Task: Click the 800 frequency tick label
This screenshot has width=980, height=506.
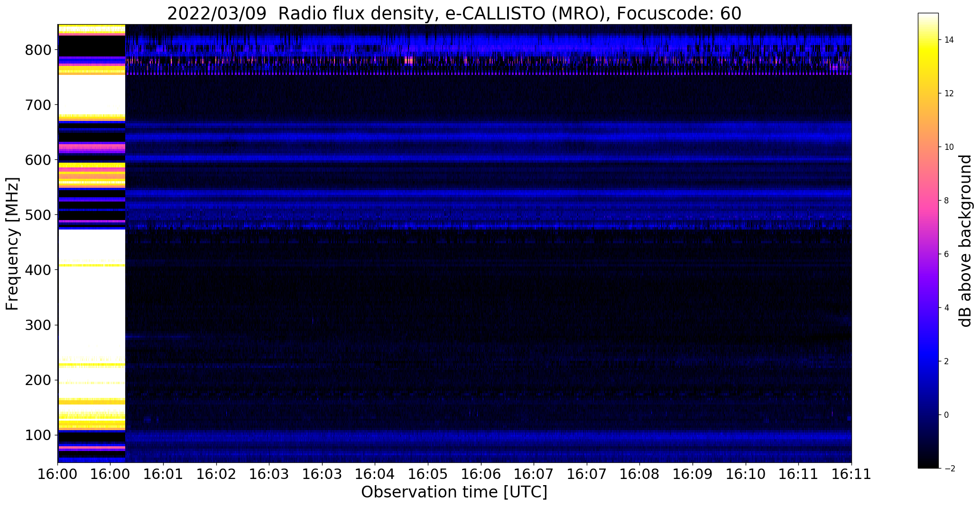Action: (37, 50)
